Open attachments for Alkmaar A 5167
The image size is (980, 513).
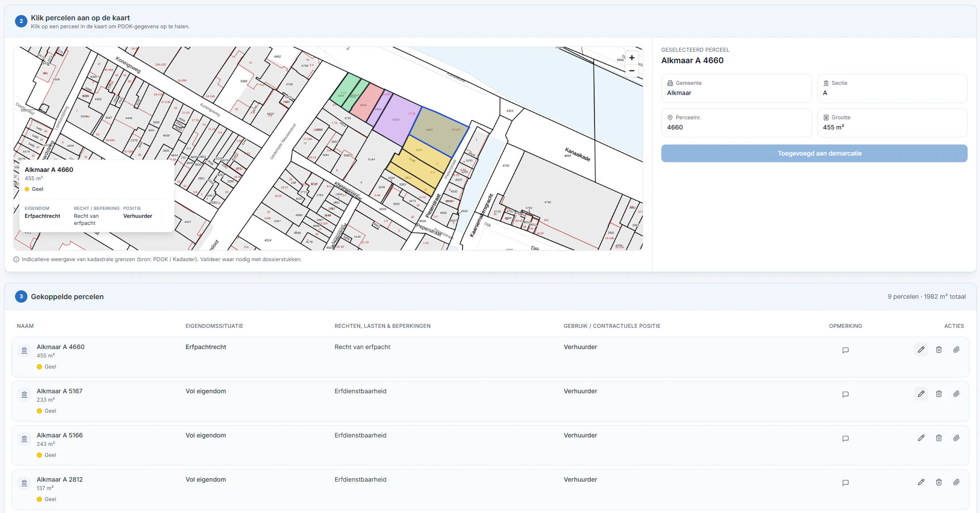pos(956,394)
